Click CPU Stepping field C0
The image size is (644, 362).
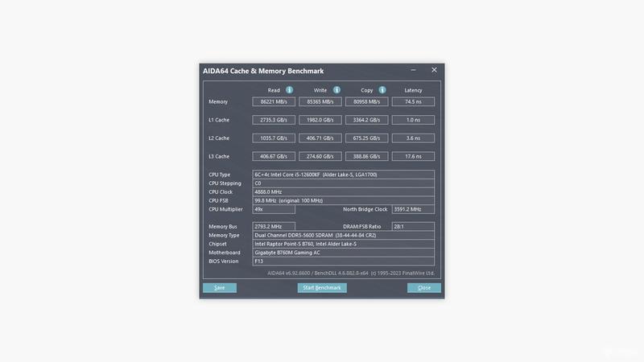click(x=344, y=183)
